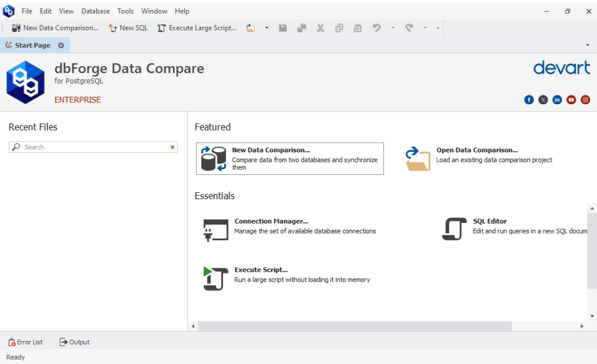Open the document tabs list dropdown
The height and width of the screenshot is (364, 597).
(x=588, y=45)
